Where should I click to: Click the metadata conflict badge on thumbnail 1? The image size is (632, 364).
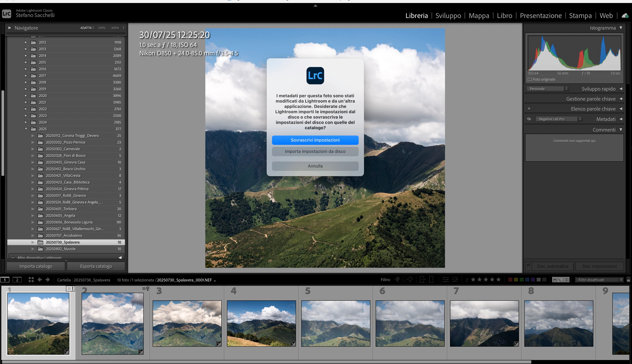70,289
